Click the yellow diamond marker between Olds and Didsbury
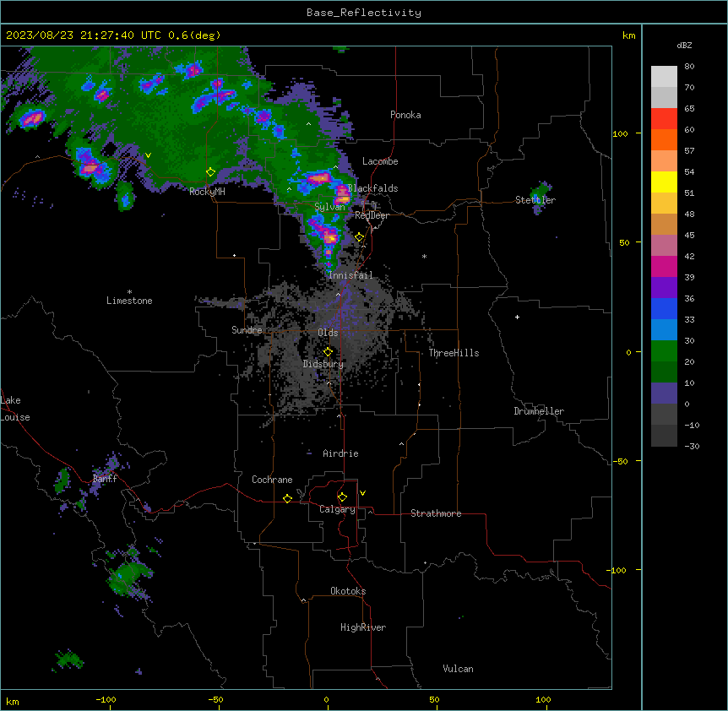Image resolution: width=728 pixels, height=711 pixels. coord(329,352)
